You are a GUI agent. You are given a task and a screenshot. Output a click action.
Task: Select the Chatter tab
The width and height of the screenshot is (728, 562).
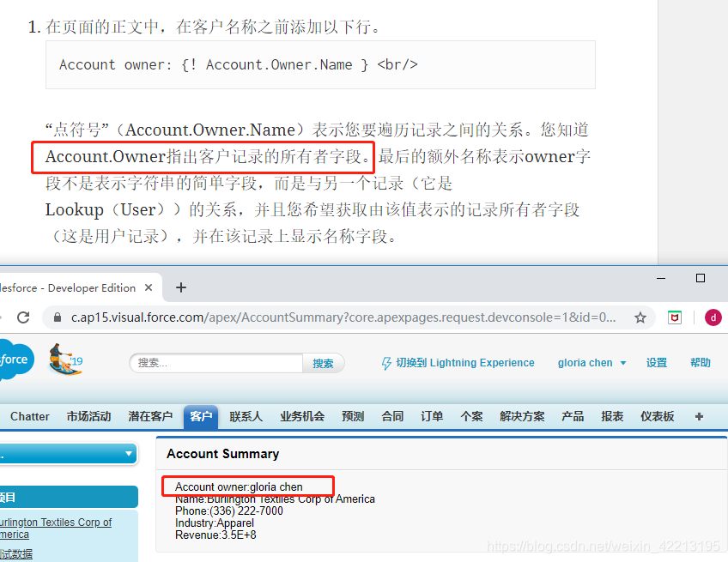tap(30, 417)
